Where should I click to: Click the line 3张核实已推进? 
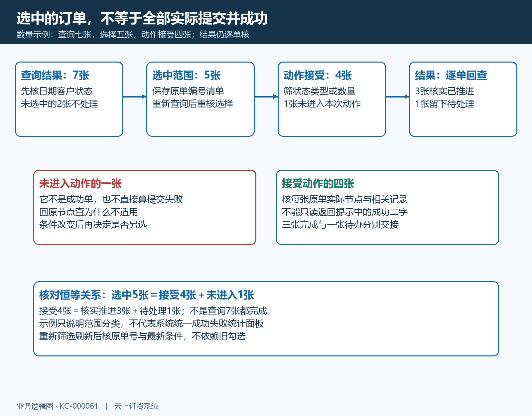click(x=445, y=91)
